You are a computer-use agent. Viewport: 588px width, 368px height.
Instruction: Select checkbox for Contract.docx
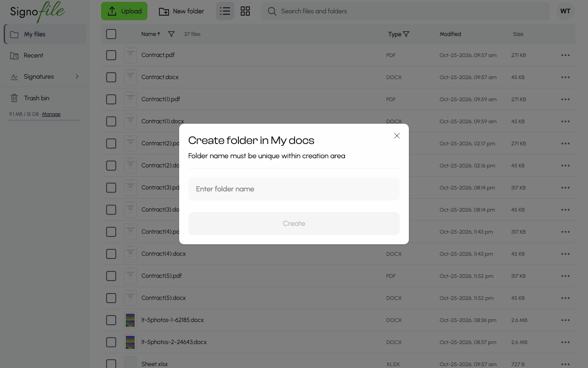click(x=111, y=77)
